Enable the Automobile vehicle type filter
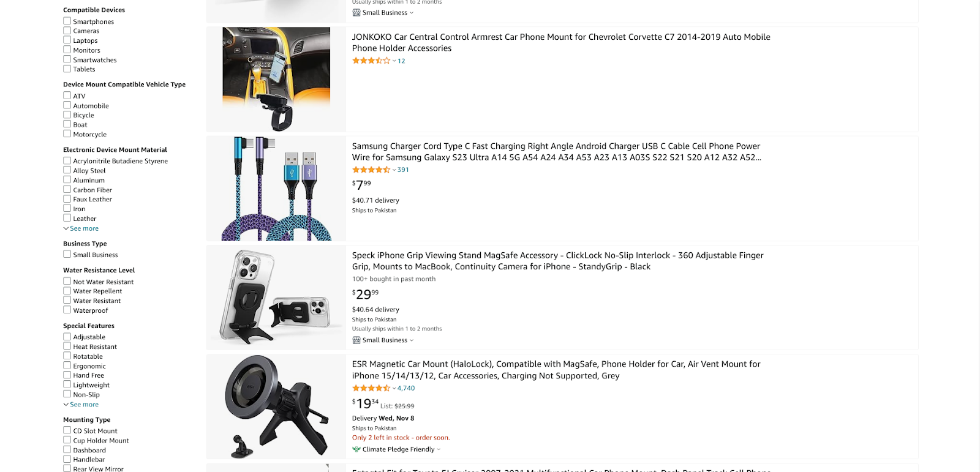 (x=67, y=105)
